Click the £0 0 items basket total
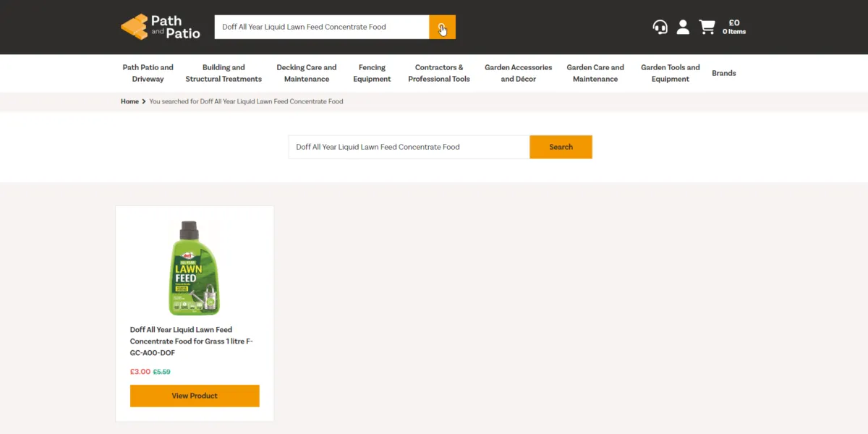 pyautogui.click(x=734, y=27)
